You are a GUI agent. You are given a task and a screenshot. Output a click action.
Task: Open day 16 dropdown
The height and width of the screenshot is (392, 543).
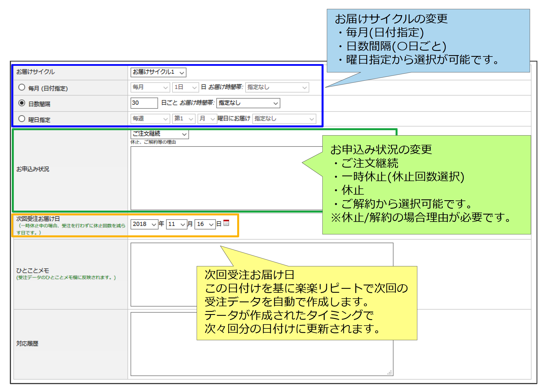[x=205, y=224]
